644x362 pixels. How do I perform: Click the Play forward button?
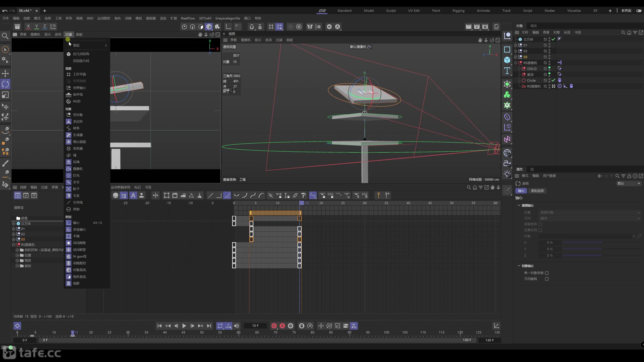(184, 326)
